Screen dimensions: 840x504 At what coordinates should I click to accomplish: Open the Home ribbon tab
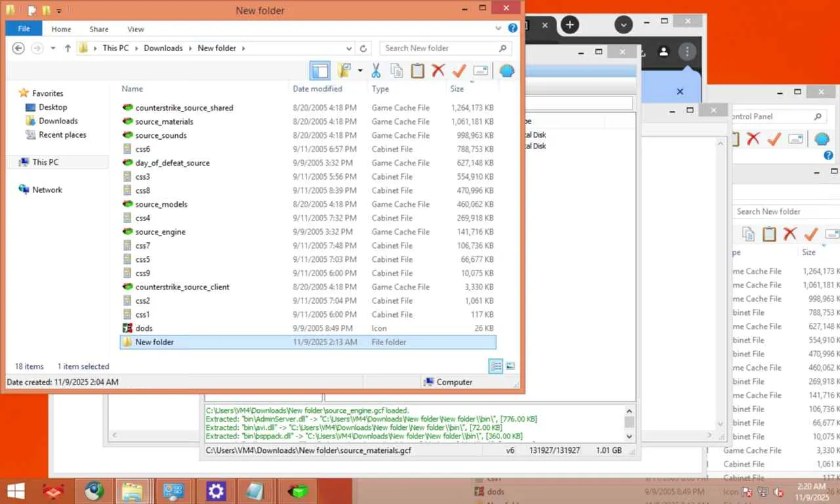pos(61,29)
